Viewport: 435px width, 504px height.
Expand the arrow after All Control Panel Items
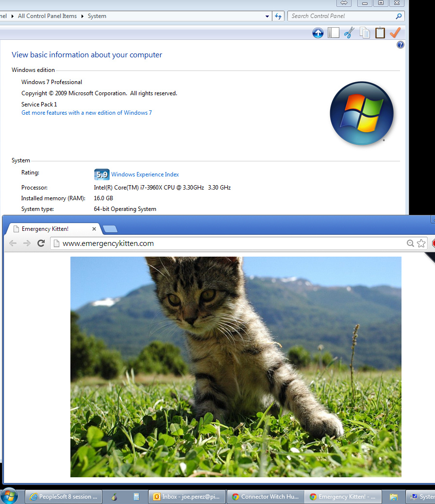pyautogui.click(x=82, y=16)
